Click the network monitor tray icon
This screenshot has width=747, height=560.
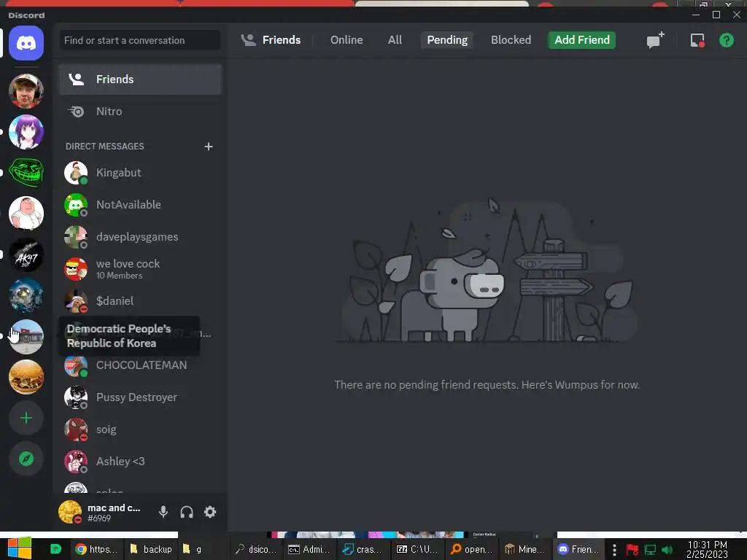click(650, 550)
